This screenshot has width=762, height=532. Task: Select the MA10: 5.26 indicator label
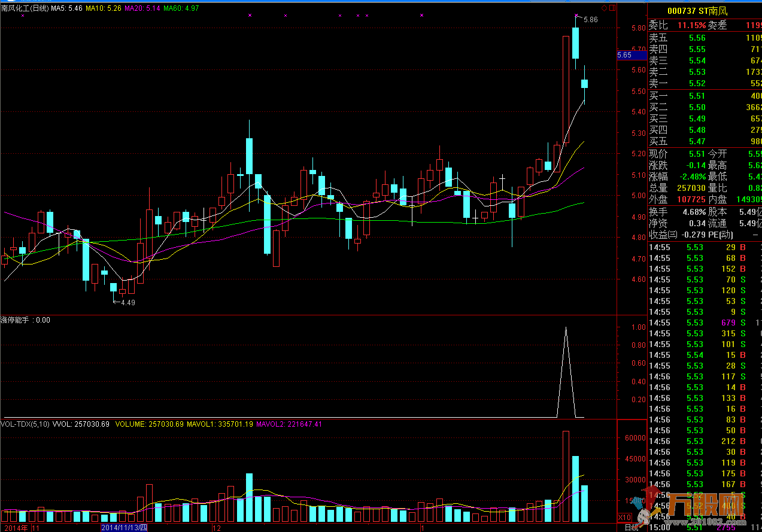pyautogui.click(x=104, y=8)
